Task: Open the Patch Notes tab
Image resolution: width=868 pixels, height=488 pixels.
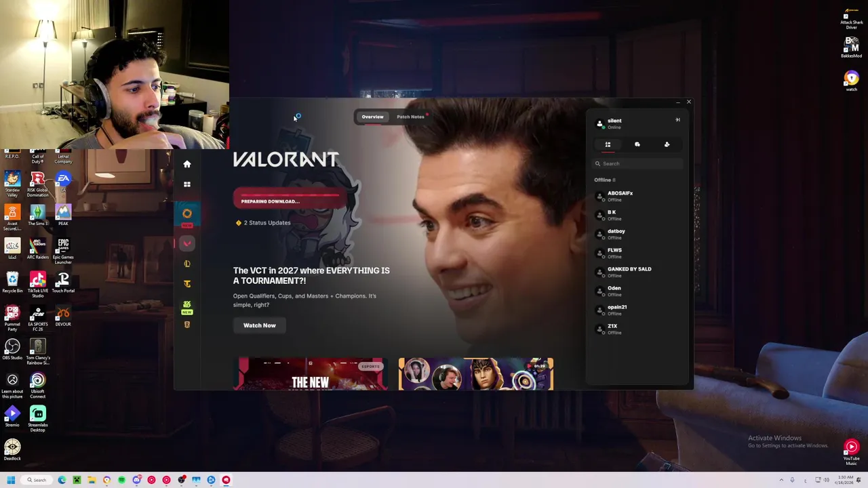Action: click(410, 117)
